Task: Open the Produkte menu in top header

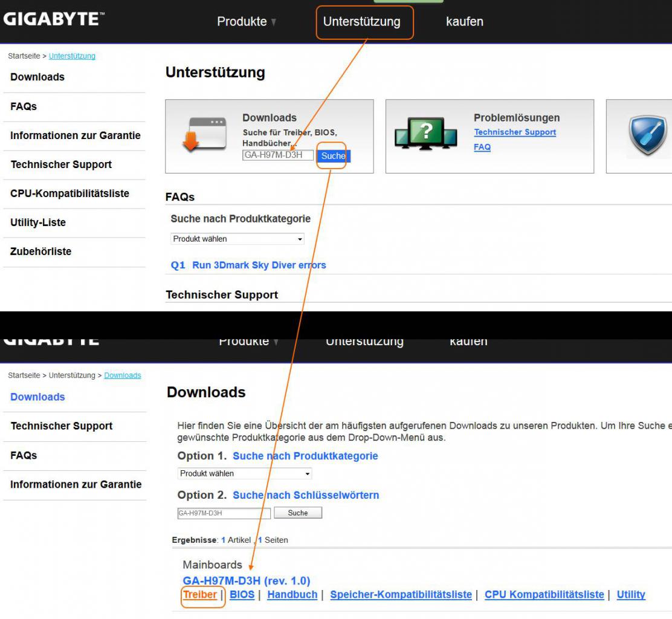Action: [247, 21]
